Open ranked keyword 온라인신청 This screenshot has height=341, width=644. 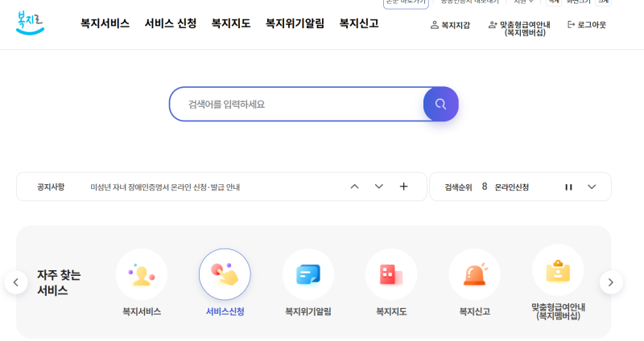pyautogui.click(x=512, y=187)
